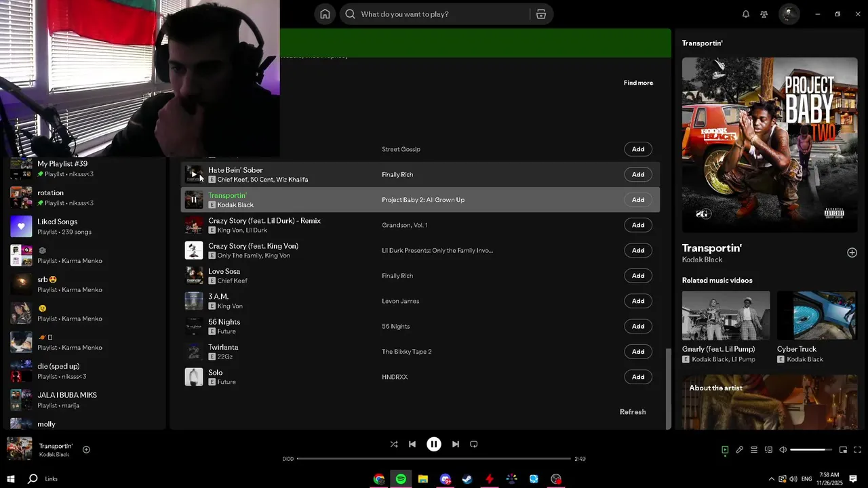
Task: Open the Friend Activity icon
Action: point(764,14)
